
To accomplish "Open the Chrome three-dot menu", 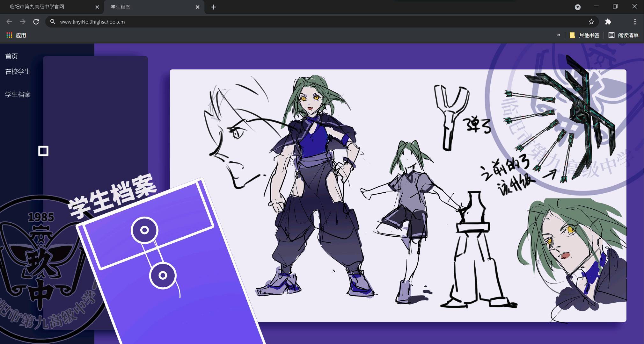I will (635, 22).
